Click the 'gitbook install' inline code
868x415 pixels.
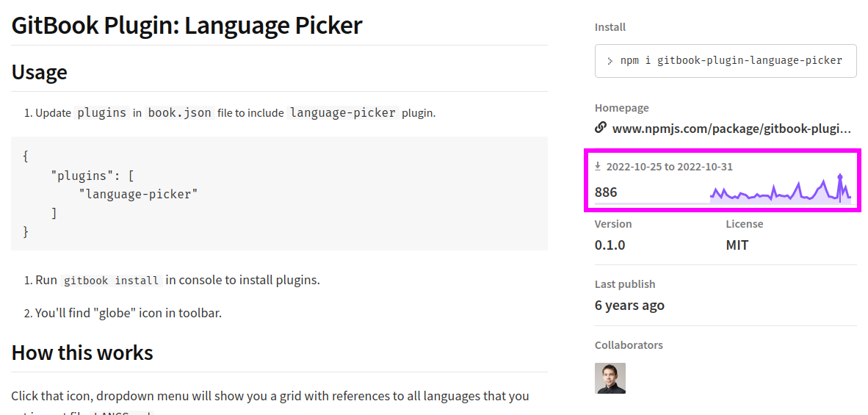point(112,281)
